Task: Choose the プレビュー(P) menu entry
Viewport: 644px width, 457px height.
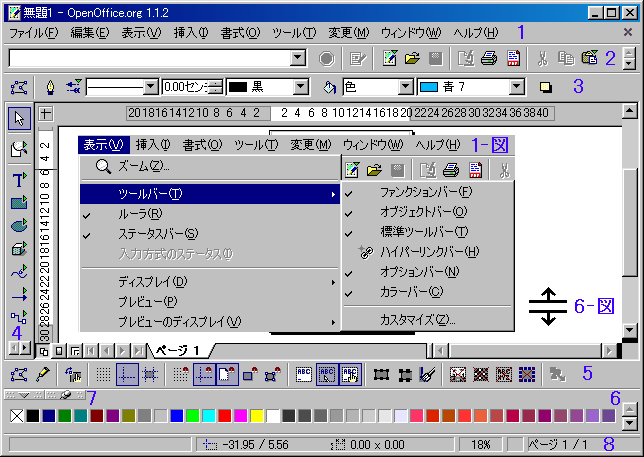Action: tap(209, 302)
